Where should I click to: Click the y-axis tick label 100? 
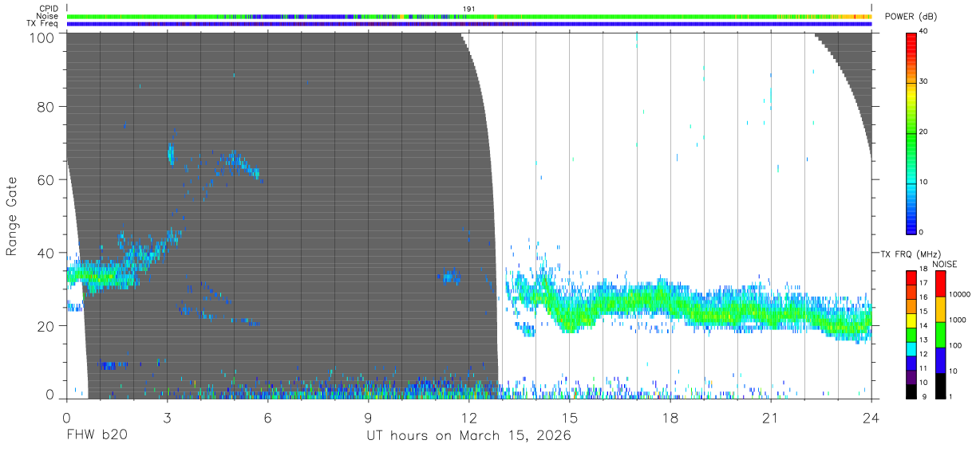pyautogui.click(x=43, y=37)
